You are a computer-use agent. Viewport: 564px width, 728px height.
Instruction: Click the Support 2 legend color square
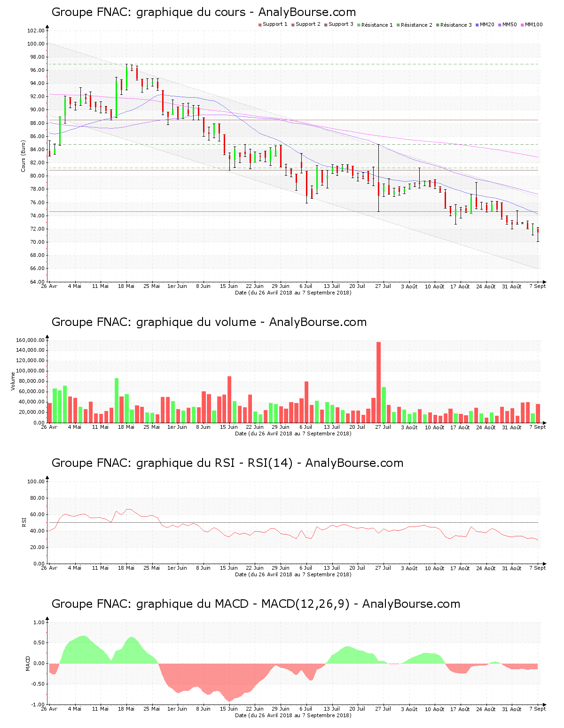293,24
